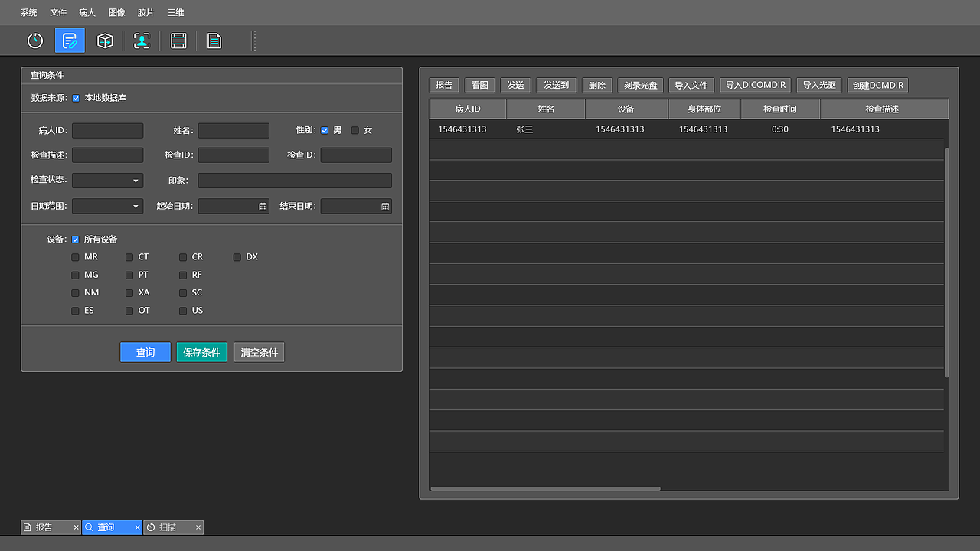Viewport: 980px width, 551px height.
Task: Close the 查询 bottom tab
Action: pos(137,527)
